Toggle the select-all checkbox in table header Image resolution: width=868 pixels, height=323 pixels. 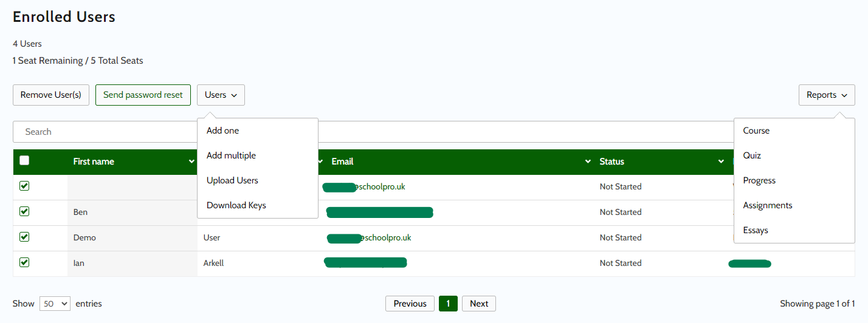(x=24, y=161)
